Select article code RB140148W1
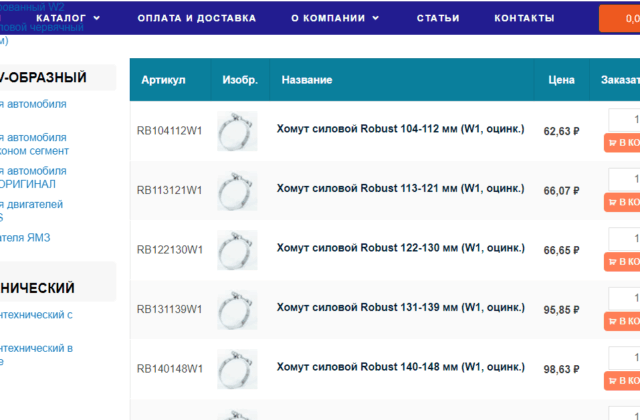The image size is (640, 420). pyautogui.click(x=169, y=369)
